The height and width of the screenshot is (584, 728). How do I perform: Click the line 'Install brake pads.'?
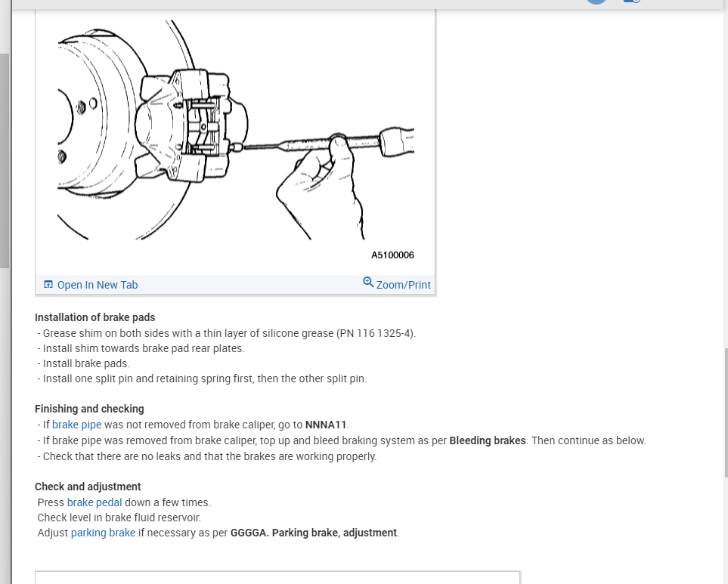84,363
